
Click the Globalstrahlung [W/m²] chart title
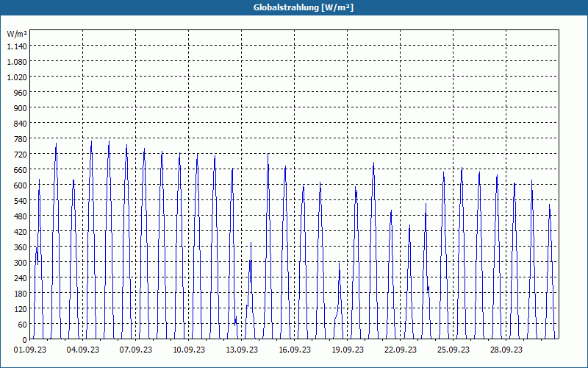point(304,7)
